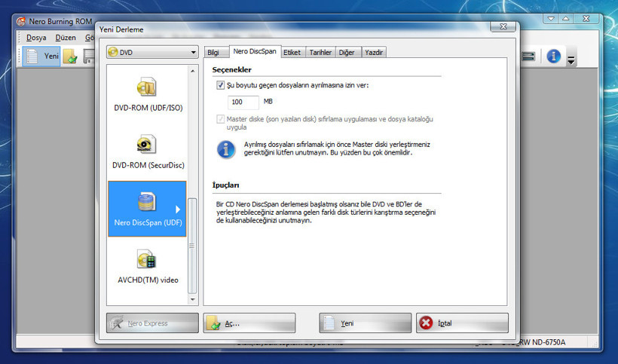Switch to the Tarihler tab
The height and width of the screenshot is (364, 618).
tap(320, 53)
